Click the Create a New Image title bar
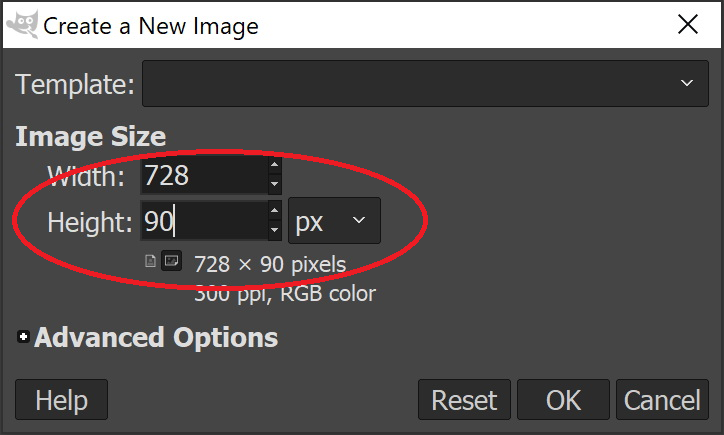The height and width of the screenshot is (435, 724). [x=400, y=25]
